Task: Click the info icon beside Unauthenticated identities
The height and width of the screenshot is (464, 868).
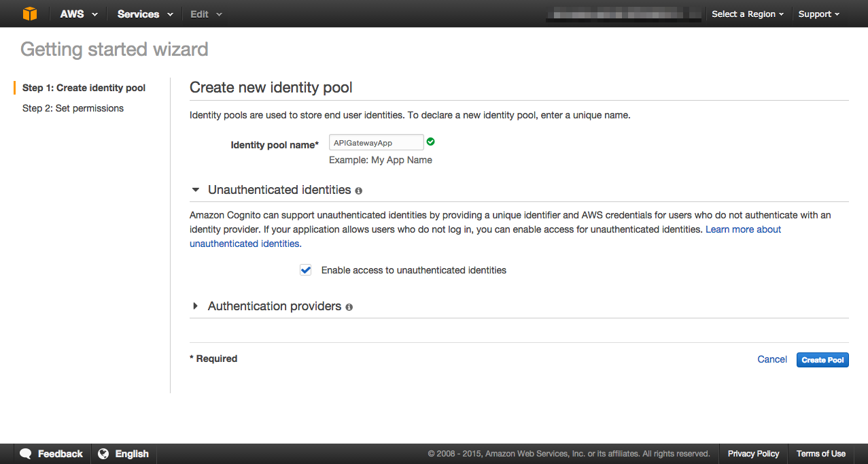Action: tap(358, 191)
